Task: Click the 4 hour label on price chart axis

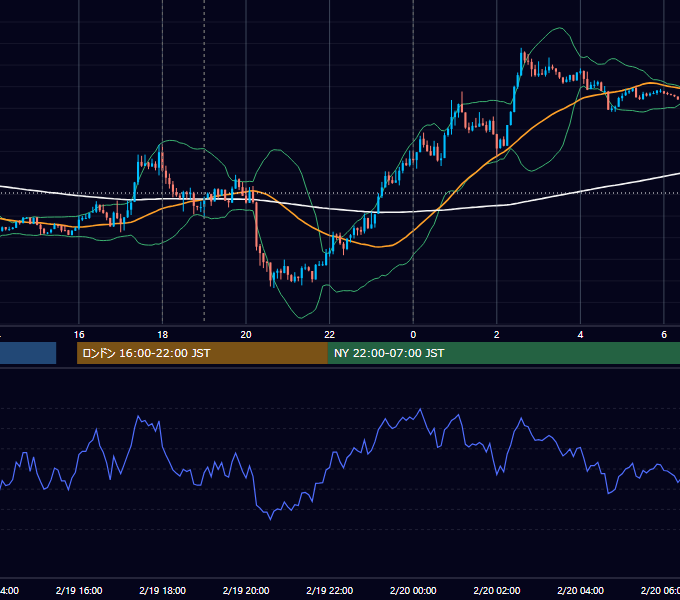Action: (x=580, y=335)
